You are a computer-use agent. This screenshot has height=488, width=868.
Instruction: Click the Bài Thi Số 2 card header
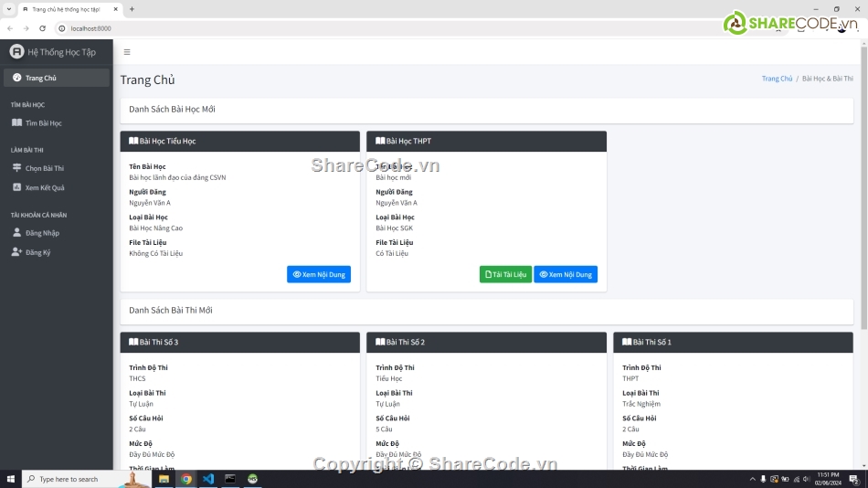coord(487,343)
